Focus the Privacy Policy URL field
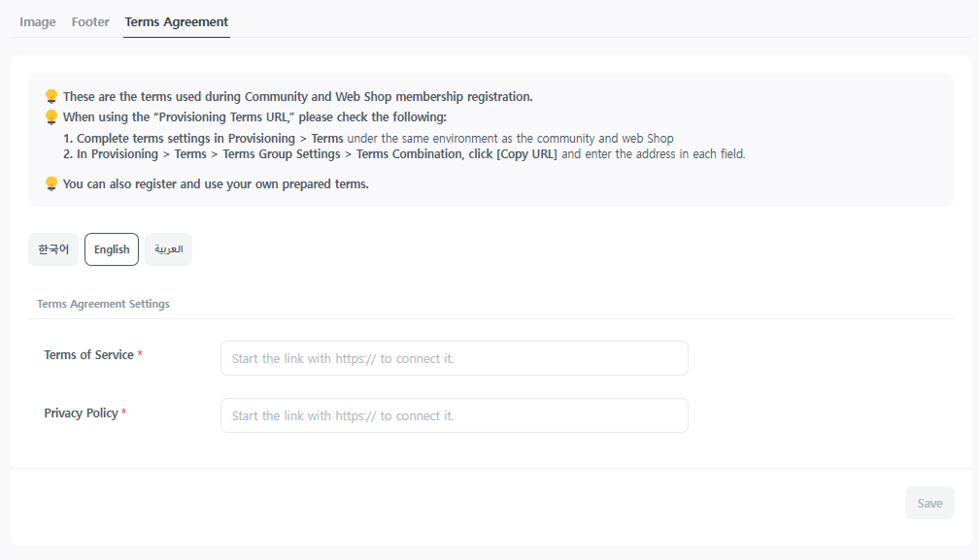 click(x=455, y=415)
